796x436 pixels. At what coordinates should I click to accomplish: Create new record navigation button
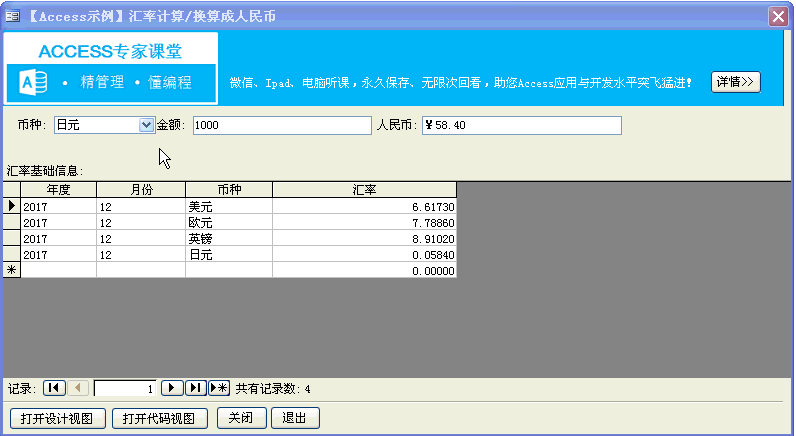pyautogui.click(x=219, y=388)
